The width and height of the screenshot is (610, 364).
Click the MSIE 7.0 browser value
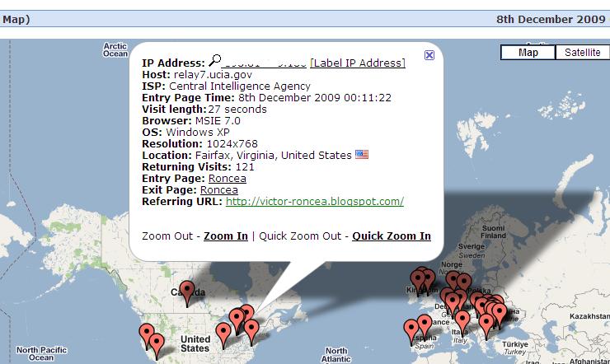click(x=218, y=121)
